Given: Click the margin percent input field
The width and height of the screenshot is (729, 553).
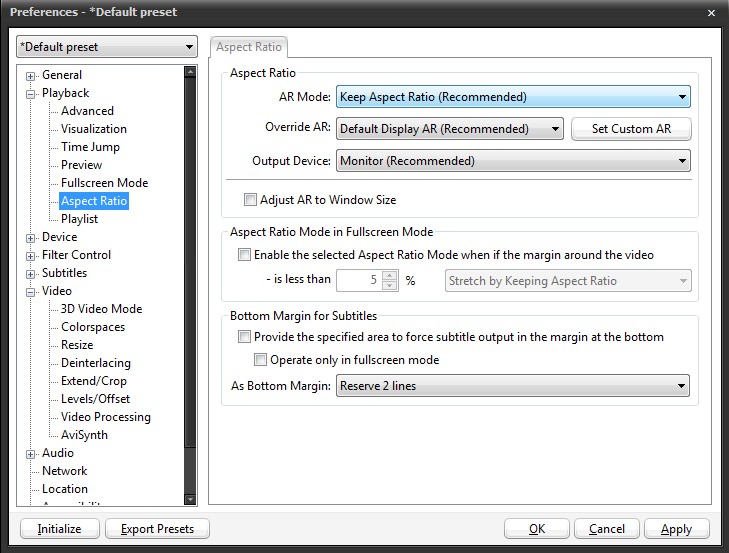Looking at the screenshot, I should pos(359,280).
